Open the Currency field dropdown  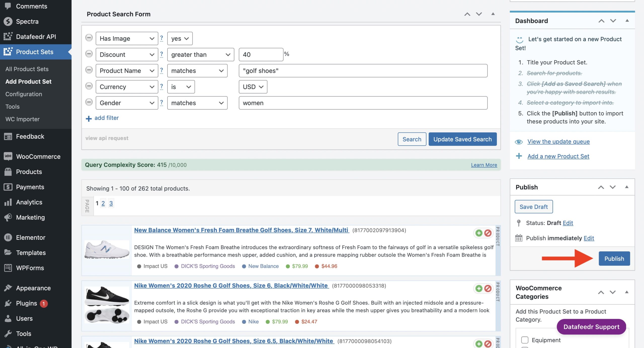pyautogui.click(x=127, y=87)
